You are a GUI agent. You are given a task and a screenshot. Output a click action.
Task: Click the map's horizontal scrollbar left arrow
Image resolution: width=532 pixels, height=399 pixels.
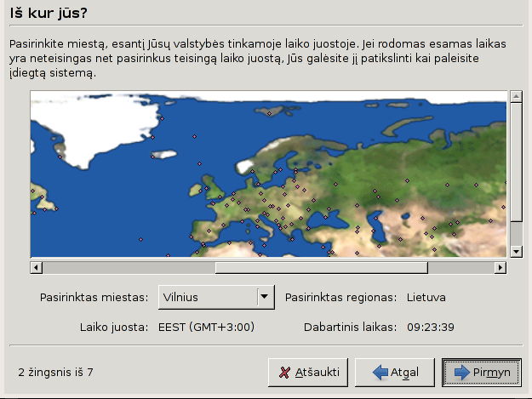point(36,268)
